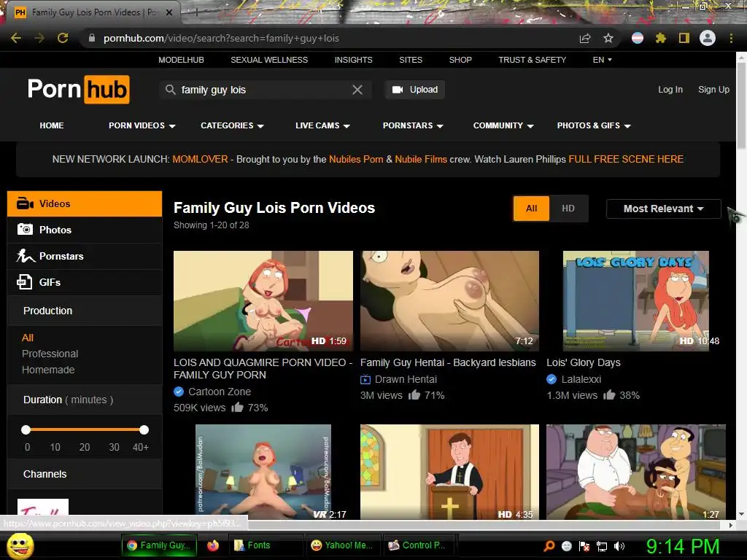Open the Nubile Films link
The width and height of the screenshot is (747, 560).
pyautogui.click(x=421, y=159)
